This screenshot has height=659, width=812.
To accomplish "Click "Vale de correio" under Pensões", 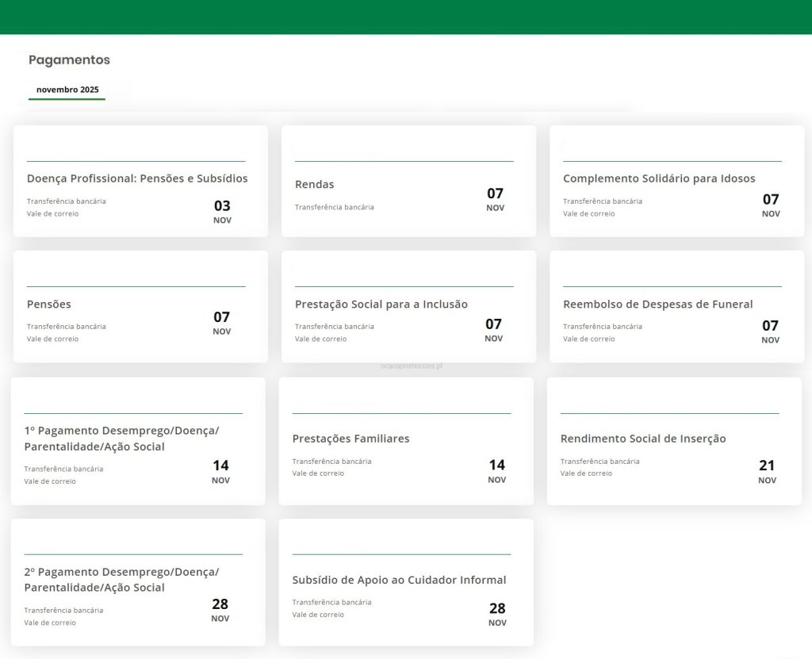I will point(53,339).
